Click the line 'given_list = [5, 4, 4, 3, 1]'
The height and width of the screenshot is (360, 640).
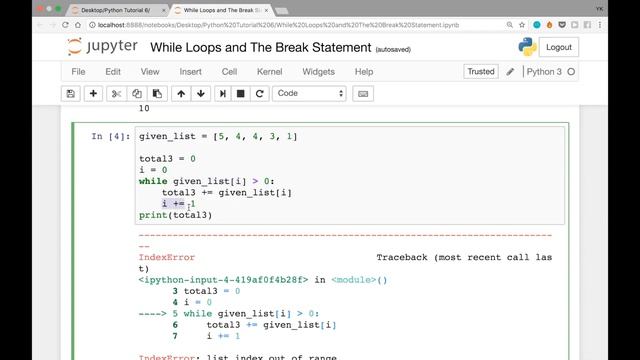tap(218, 136)
